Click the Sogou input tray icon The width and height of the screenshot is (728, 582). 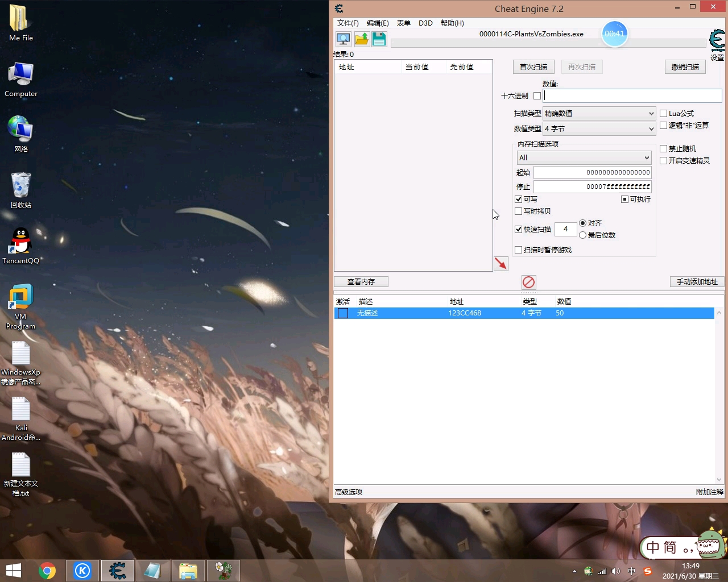point(647,571)
